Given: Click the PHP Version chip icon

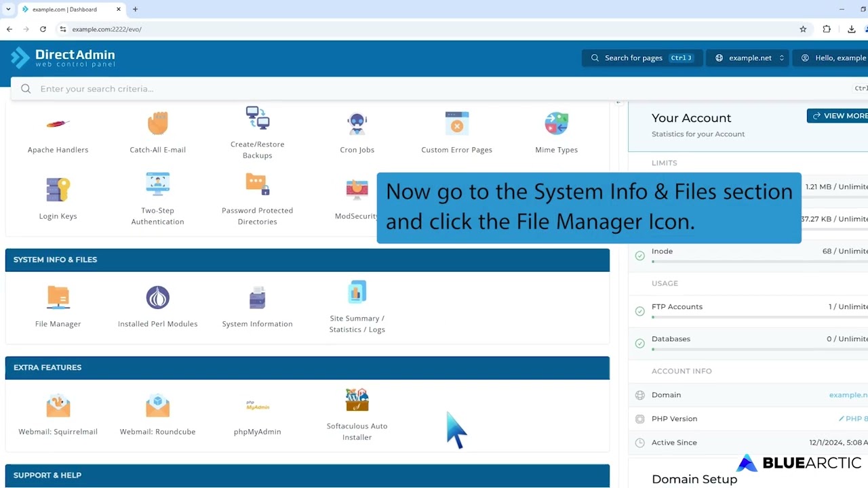Looking at the screenshot, I should (x=639, y=419).
